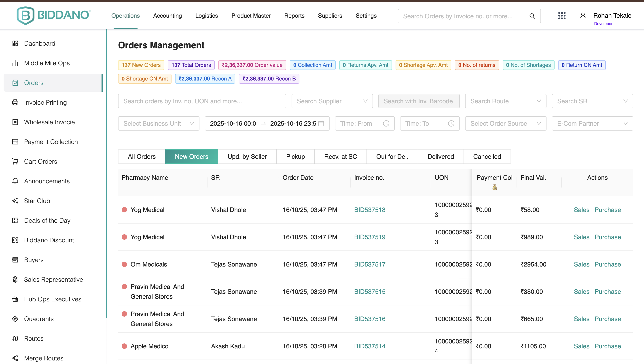Screen dimensions: 644x364
Task: Click the Biddano Discount icon
Action: (15, 240)
